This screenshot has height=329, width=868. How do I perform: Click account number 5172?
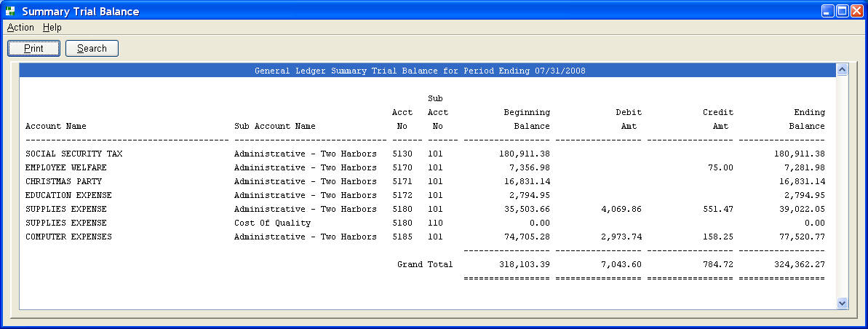coord(402,196)
